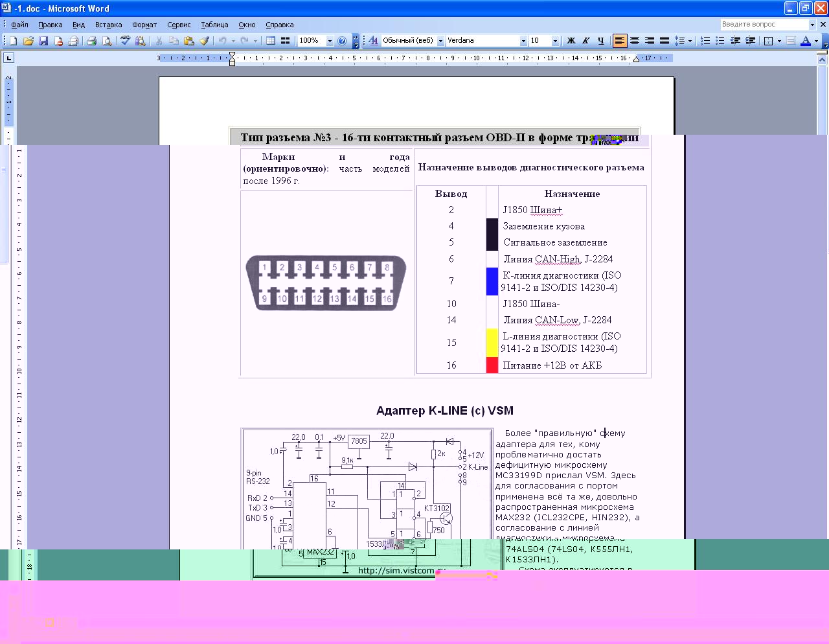Click the numbered list icon
This screenshot has height=644, width=829.
pos(705,41)
